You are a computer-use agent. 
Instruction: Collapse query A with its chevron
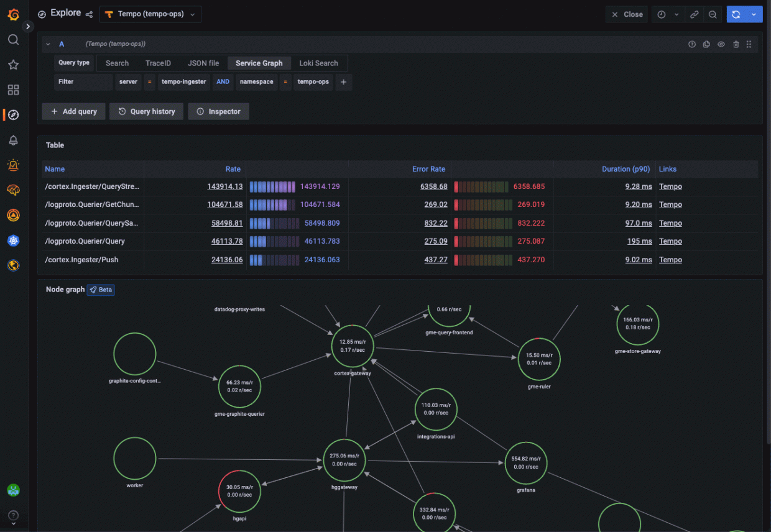point(48,44)
